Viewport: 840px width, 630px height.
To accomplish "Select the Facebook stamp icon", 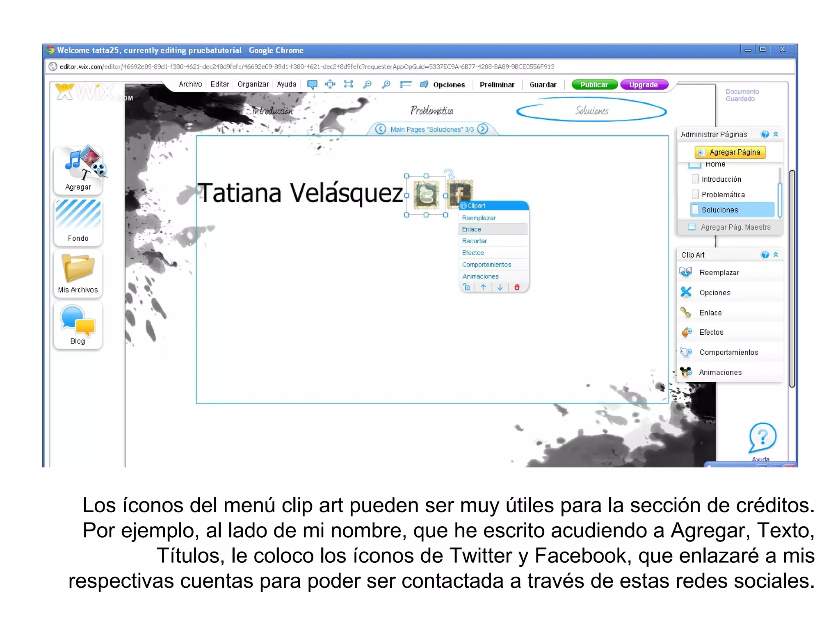I will point(460,192).
